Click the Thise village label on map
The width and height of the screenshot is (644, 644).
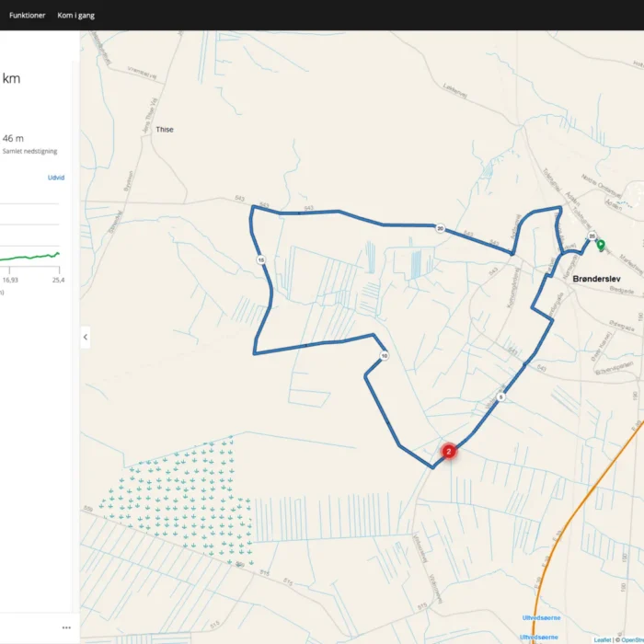165,130
